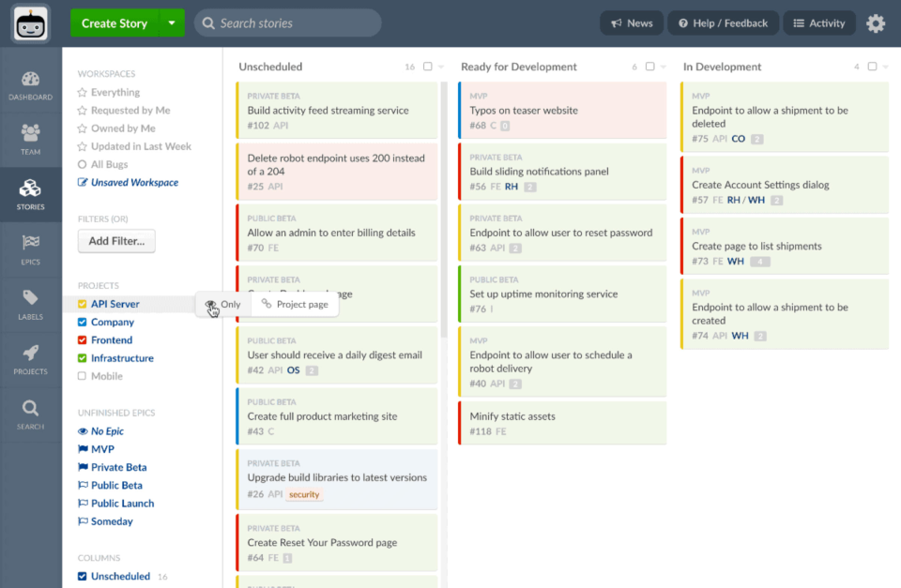Select Project page in the popup
This screenshot has height=588, width=901.
click(295, 305)
